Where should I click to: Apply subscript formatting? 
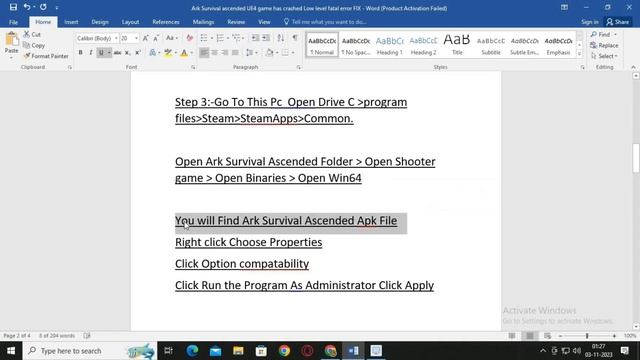point(127,53)
